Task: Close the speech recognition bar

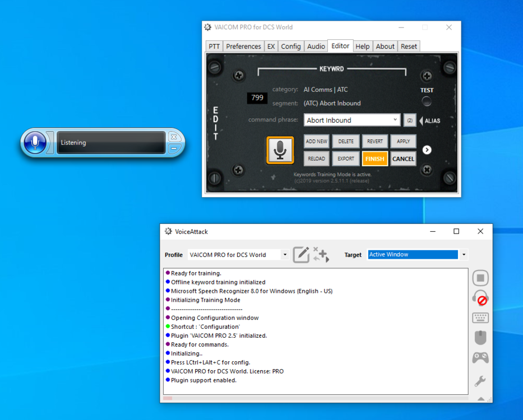Action: tap(174, 137)
